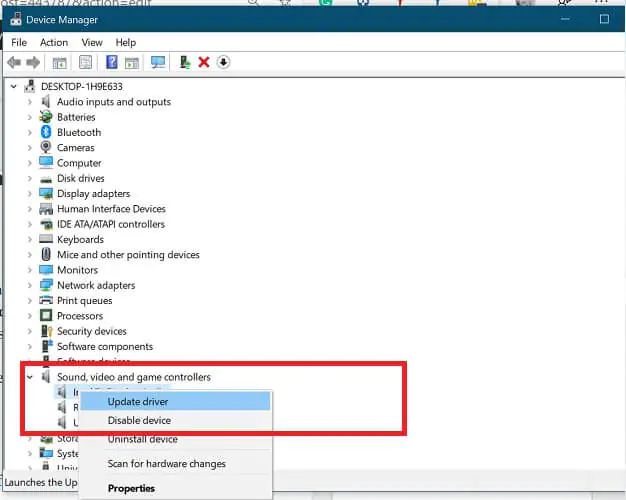Click the Audio inputs and outputs speaker icon
The height and width of the screenshot is (500, 626).
pyautogui.click(x=46, y=101)
